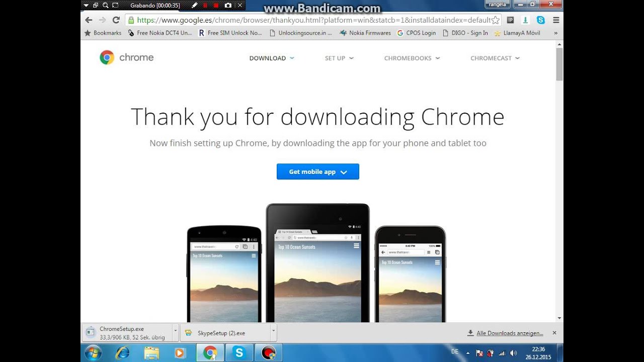Screen dimensions: 644x362
Task: Click the Get mobile app button
Action: [318, 171]
